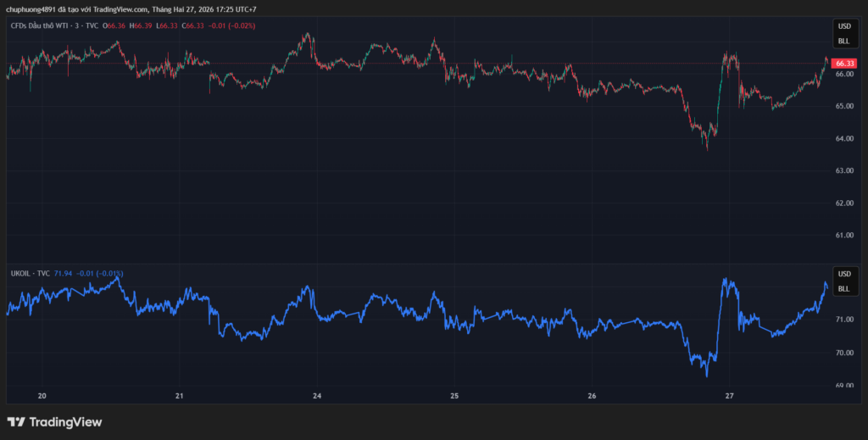Click the TradingView.com link in header
The height and width of the screenshot is (440, 868).
(x=119, y=9)
